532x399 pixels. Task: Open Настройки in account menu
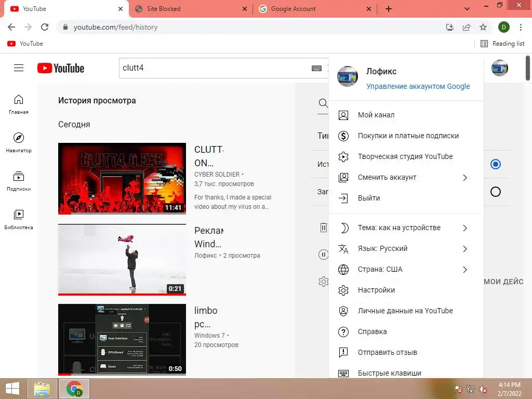tap(406, 290)
